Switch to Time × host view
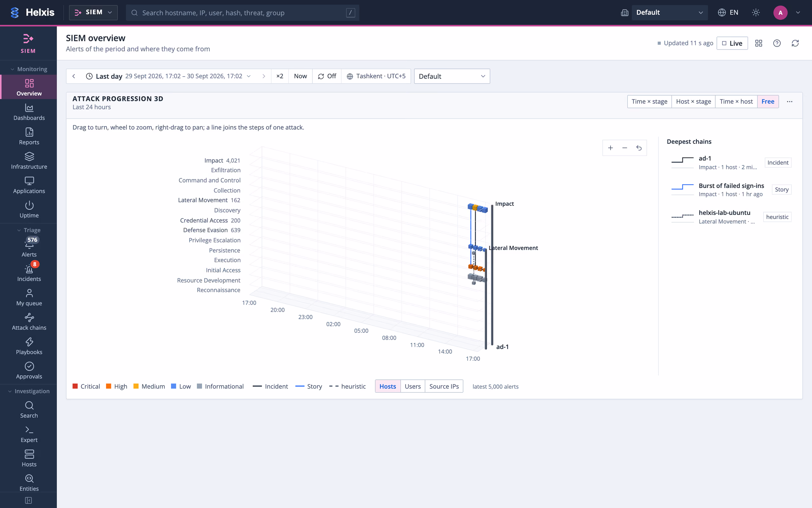This screenshot has width=812, height=508. click(736, 102)
